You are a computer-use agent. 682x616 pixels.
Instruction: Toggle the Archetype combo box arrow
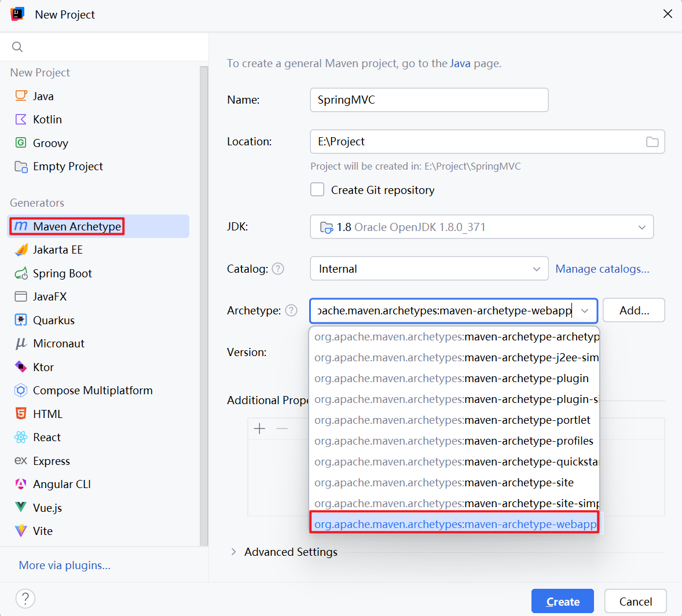[x=585, y=311]
